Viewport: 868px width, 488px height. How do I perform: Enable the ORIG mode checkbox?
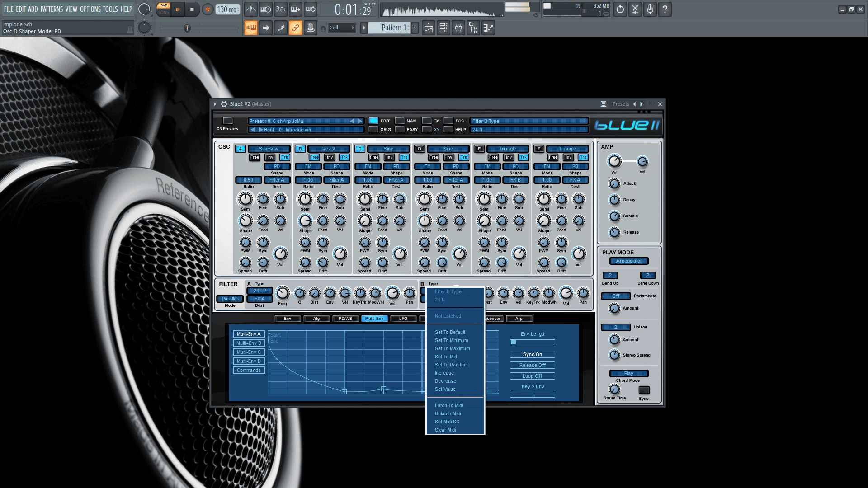tap(373, 129)
